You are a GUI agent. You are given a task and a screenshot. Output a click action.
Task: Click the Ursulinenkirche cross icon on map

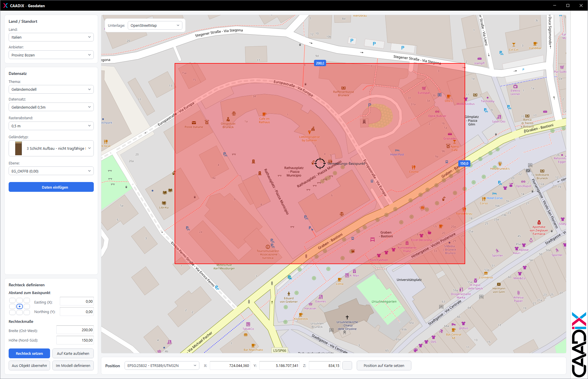coord(347,317)
